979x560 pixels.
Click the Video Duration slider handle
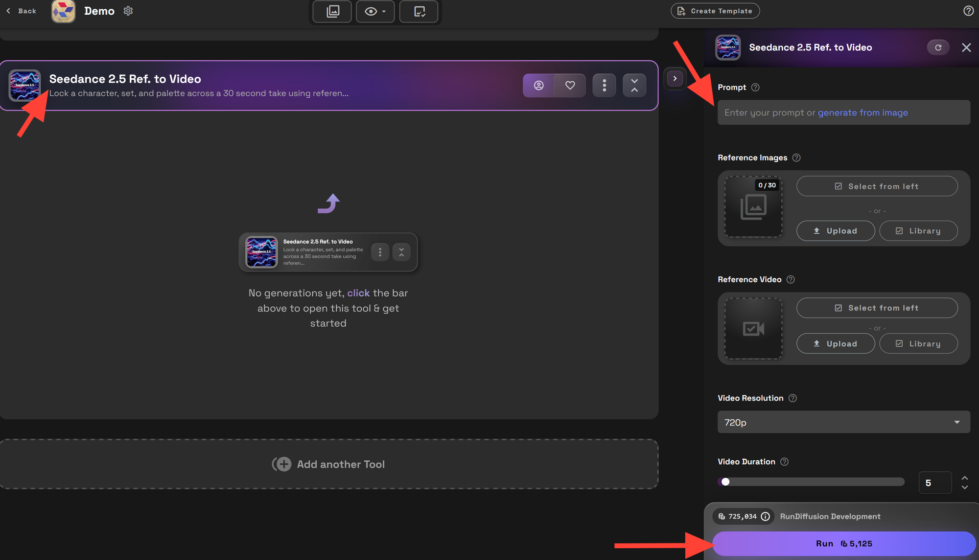(x=725, y=482)
